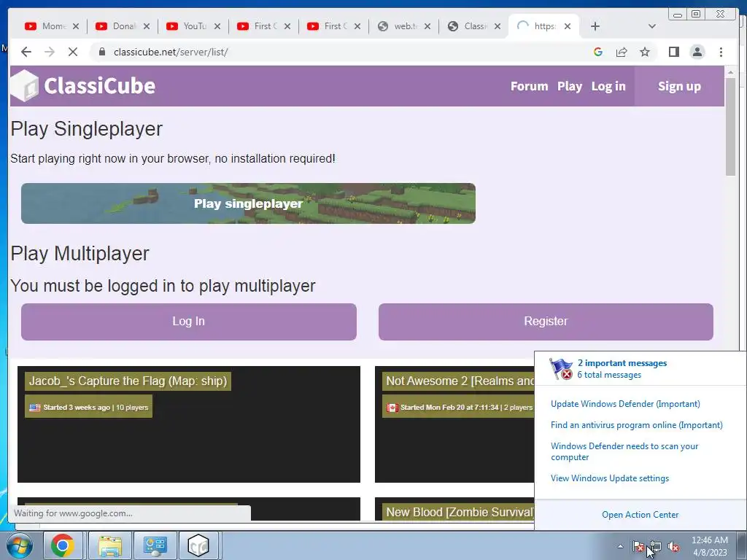The image size is (747, 560).
Task: Click the Chrome taskbar icon
Action: click(63, 545)
